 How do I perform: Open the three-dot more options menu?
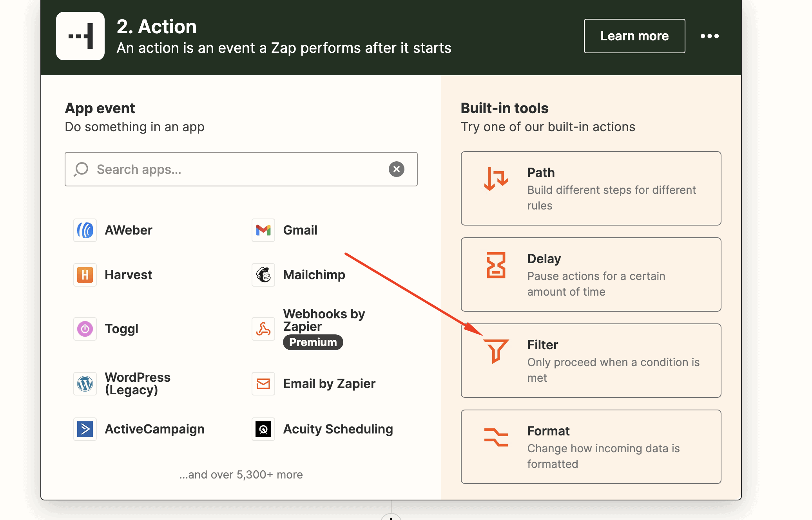(710, 36)
